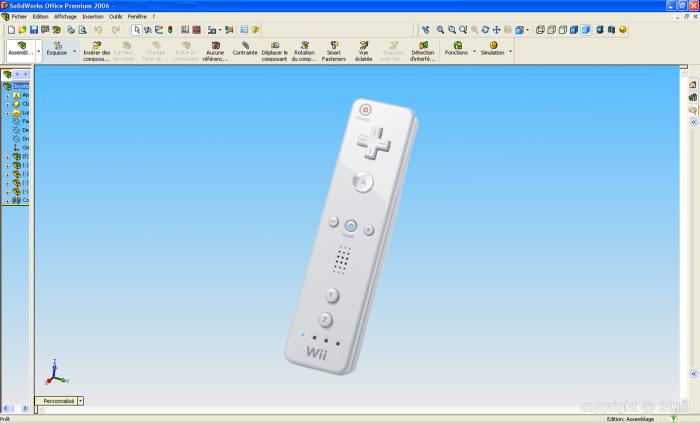This screenshot has height=423, width=700.
Task: Launch Smart Fasteners
Action: click(334, 52)
